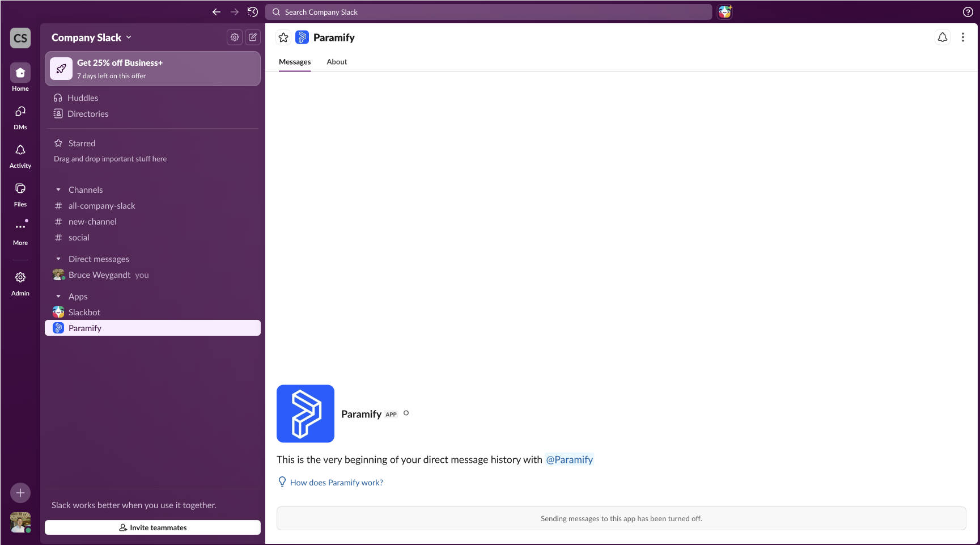Viewport: 980px width, 545px height.
Task: Open the Get 25% off Business+ offer
Action: (152, 69)
